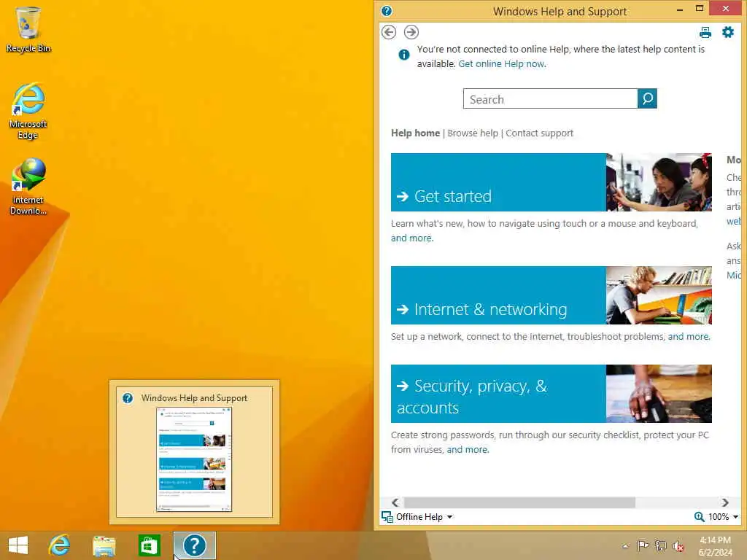Click the search magnifier button
This screenshot has height=560, width=747.
(x=647, y=98)
